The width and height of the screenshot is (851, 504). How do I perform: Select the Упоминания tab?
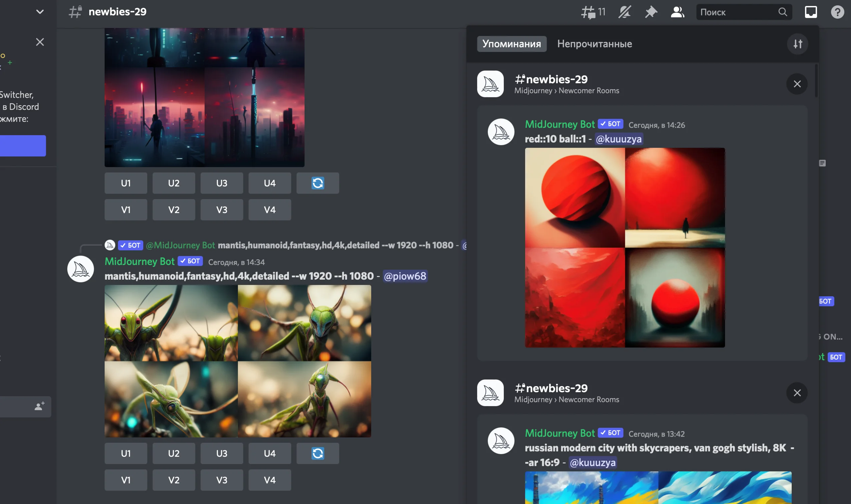tap(511, 44)
